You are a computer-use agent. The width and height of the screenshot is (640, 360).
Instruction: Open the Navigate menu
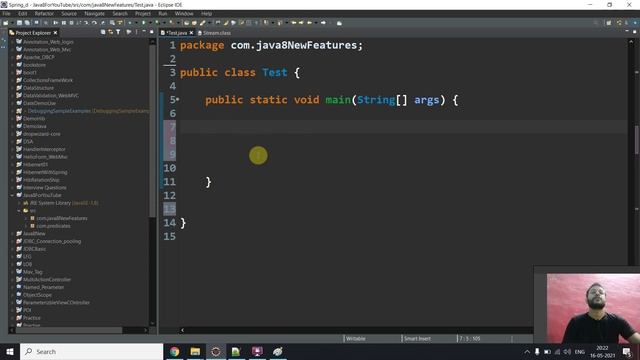click(95, 13)
